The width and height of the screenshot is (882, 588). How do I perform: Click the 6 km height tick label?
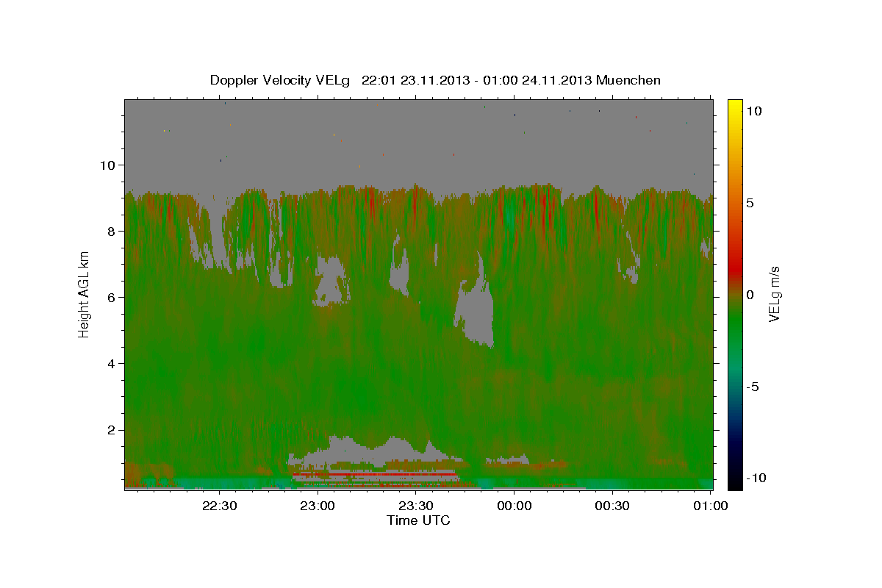[x=112, y=298]
